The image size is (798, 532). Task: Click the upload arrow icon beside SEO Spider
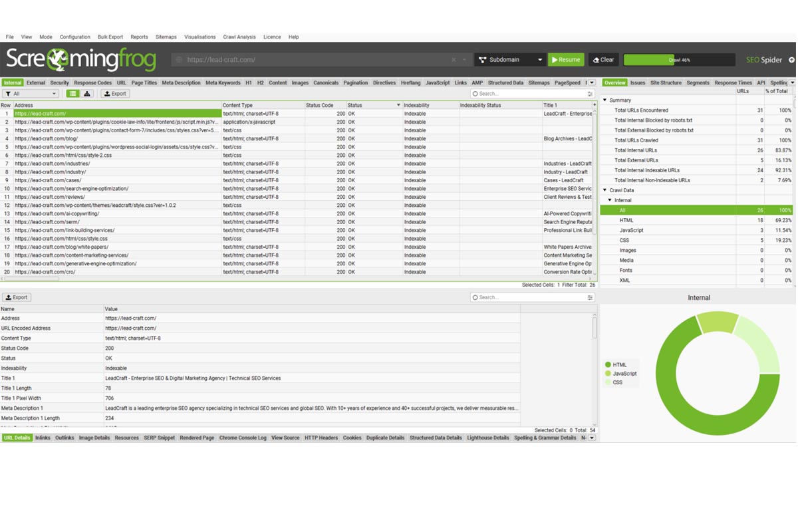(791, 60)
